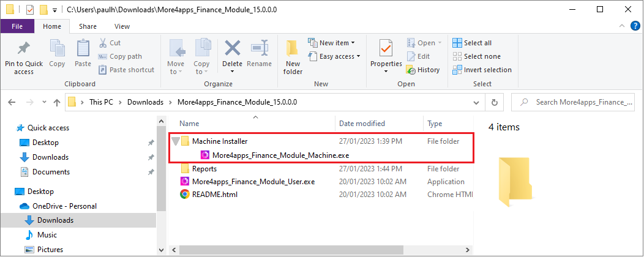644x257 pixels.
Task: Sort by the Name column header
Action: (189, 123)
